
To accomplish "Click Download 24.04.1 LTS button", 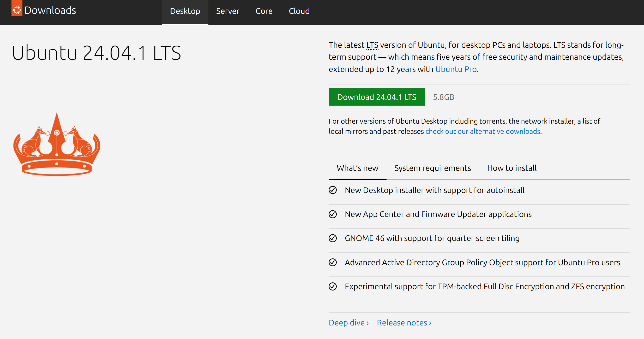I will [x=377, y=97].
